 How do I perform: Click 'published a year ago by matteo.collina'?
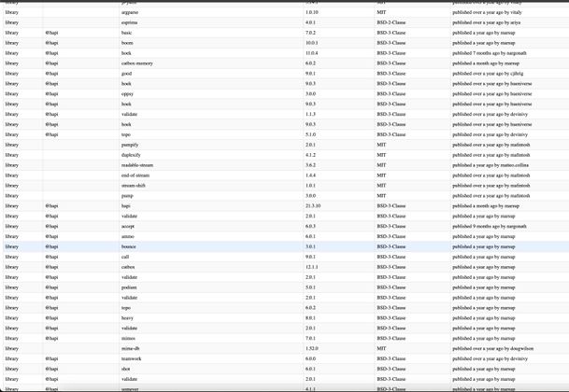[x=491, y=165]
